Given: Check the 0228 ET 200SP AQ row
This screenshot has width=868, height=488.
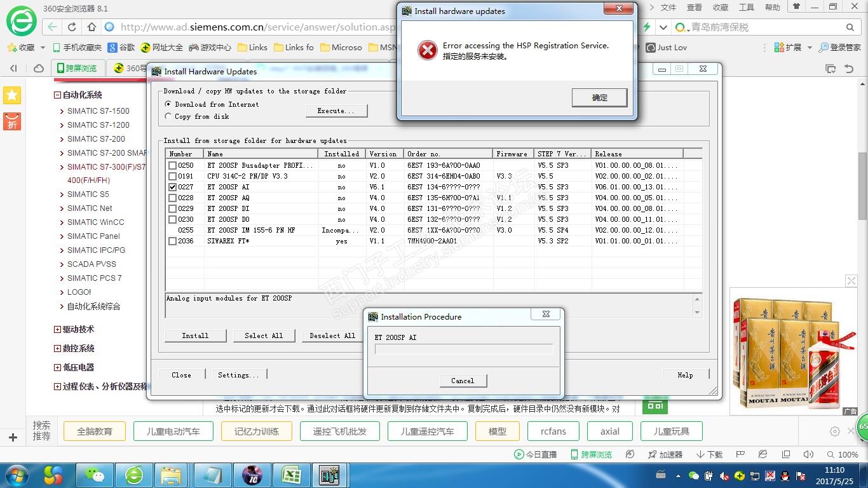Looking at the screenshot, I should click(x=172, y=198).
